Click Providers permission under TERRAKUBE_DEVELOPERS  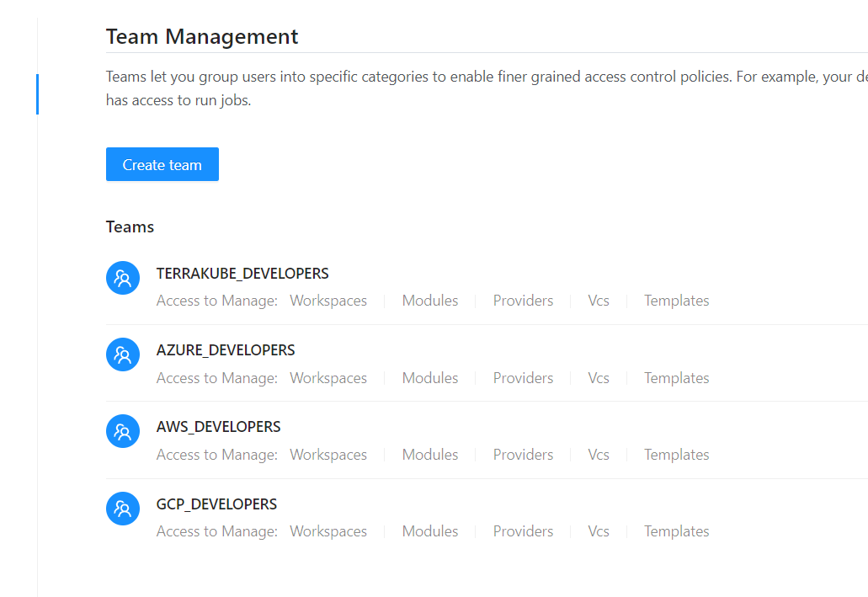(523, 301)
